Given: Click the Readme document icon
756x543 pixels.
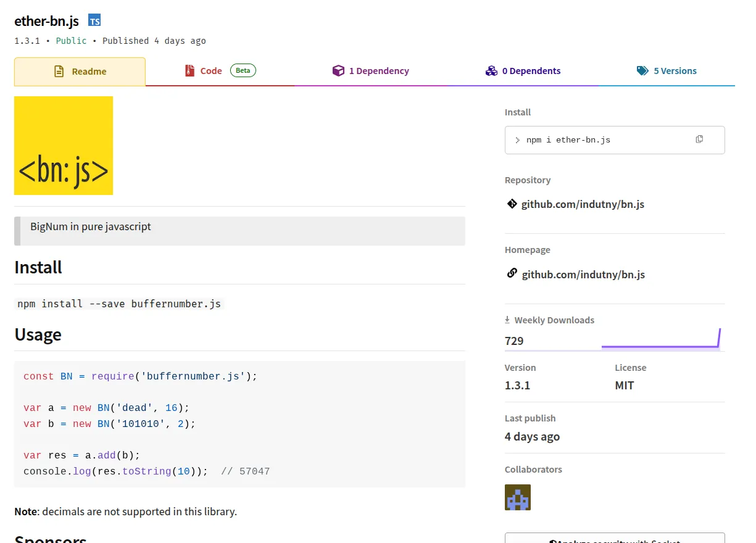Looking at the screenshot, I should click(x=59, y=72).
